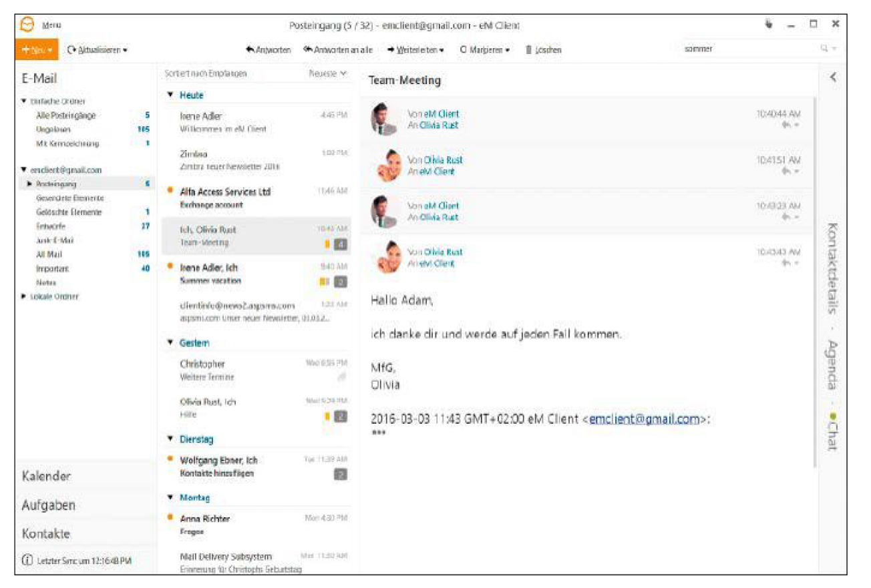Collapse the Dienstag group
Screen dimensions: 871x588
(170, 439)
